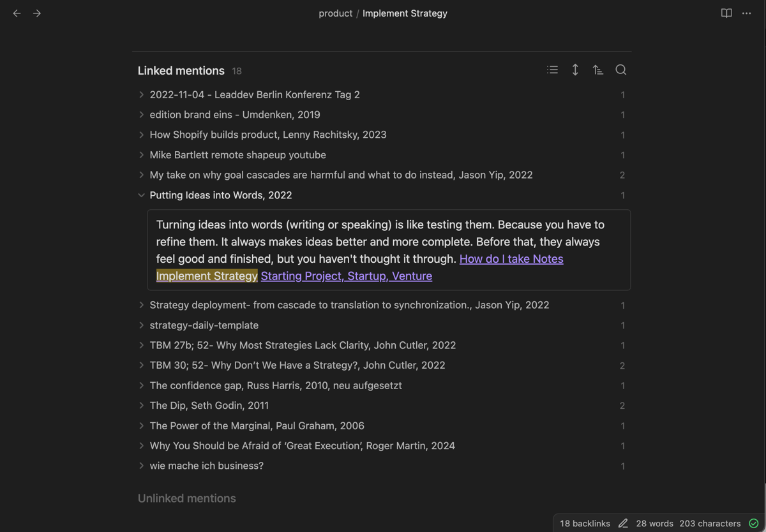Expand How Shopify builds product entry

(142, 135)
